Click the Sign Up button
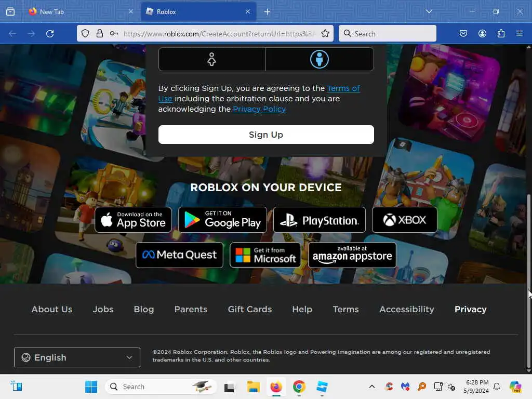 coord(266,135)
